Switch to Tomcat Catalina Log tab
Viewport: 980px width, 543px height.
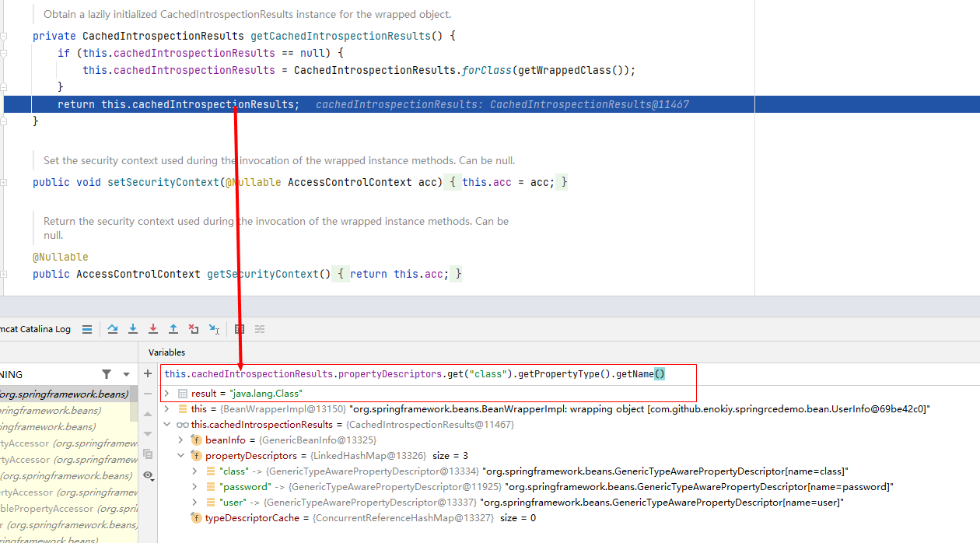click(x=35, y=329)
